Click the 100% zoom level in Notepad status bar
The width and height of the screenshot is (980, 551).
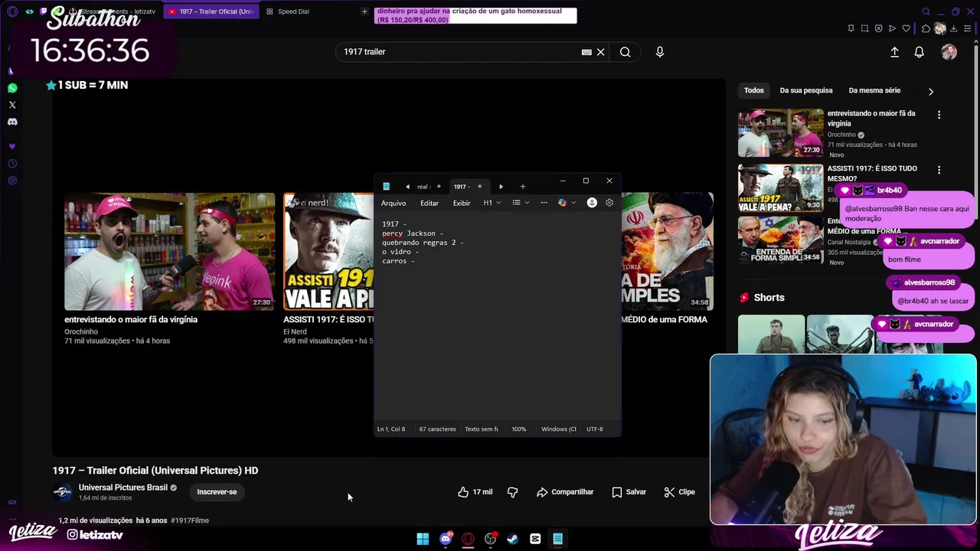point(519,429)
